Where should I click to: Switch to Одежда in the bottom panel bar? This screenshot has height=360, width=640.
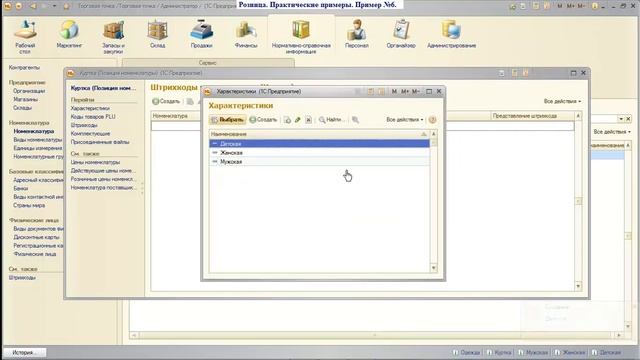pyautogui.click(x=467, y=352)
